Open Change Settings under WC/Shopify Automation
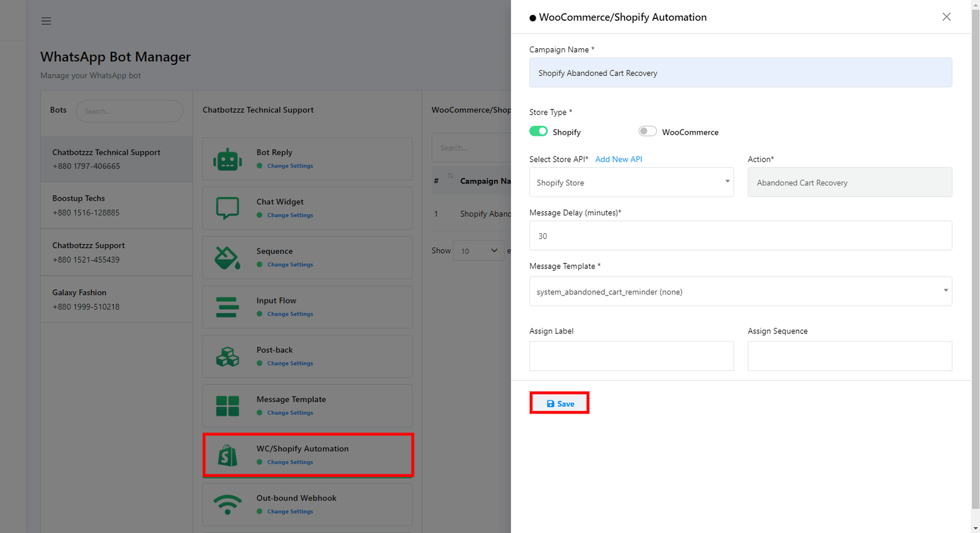The height and width of the screenshot is (533, 980). [290, 463]
